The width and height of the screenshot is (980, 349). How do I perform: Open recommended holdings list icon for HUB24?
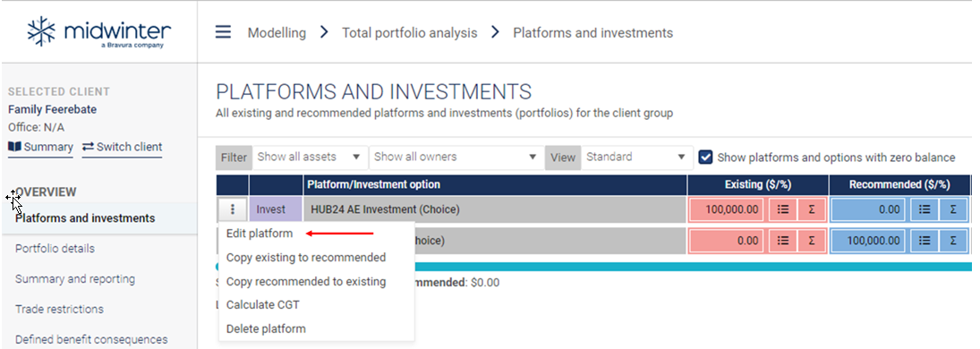click(924, 209)
